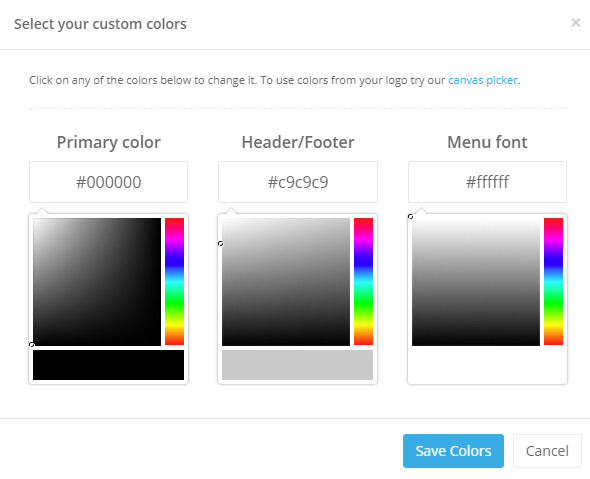The width and height of the screenshot is (590, 479).
Task: Select the Primary color hex field
Action: [108, 182]
